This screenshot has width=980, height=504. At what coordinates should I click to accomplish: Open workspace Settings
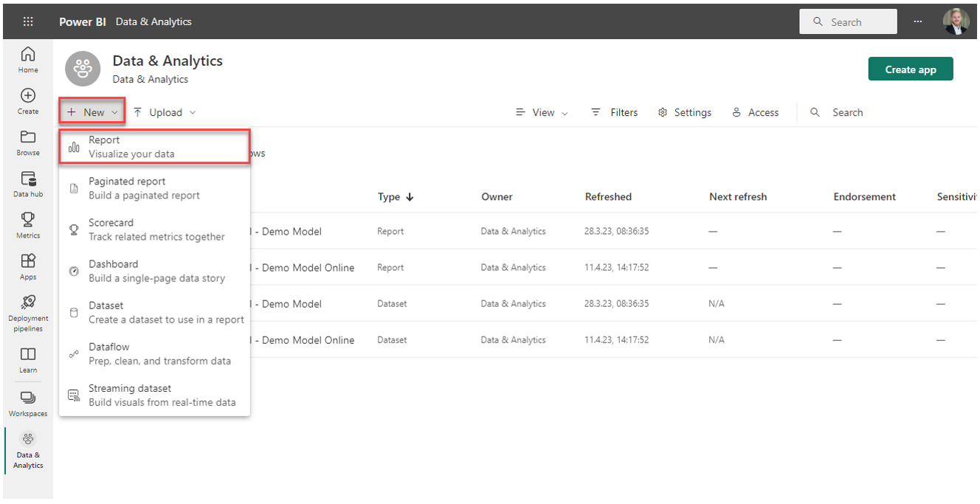tap(684, 112)
